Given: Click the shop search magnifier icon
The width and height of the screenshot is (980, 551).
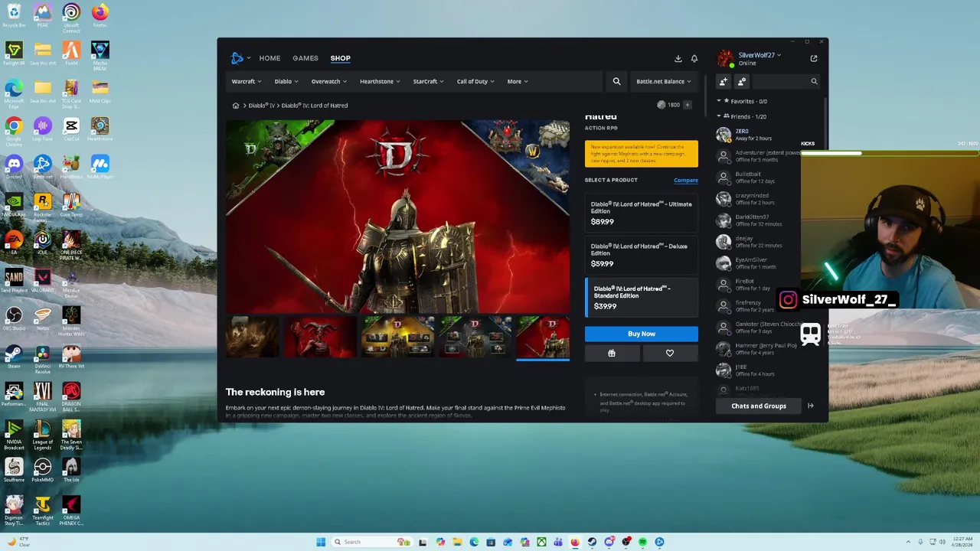Looking at the screenshot, I should click(616, 81).
